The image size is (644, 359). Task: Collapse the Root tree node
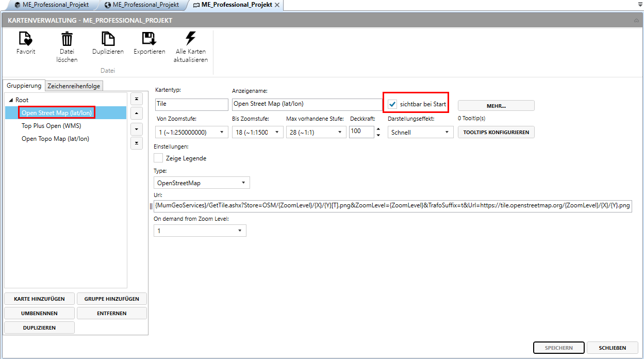[11, 100]
